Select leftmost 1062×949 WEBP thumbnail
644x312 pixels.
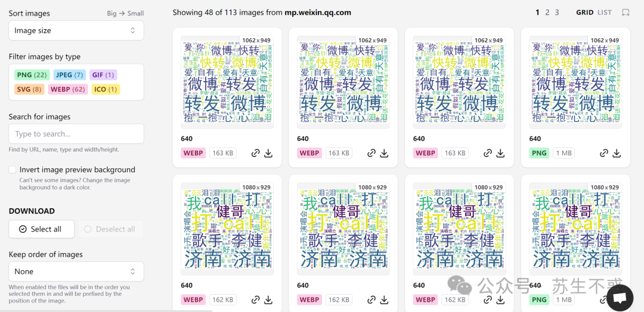tap(227, 82)
